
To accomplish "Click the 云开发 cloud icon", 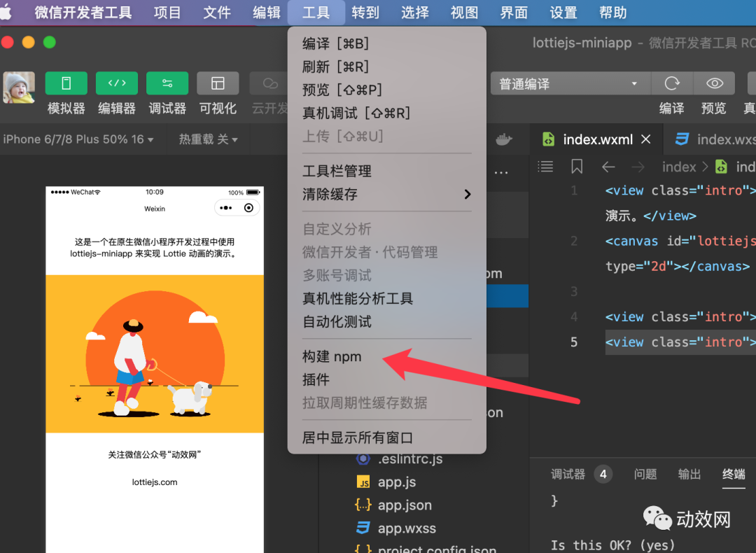I will click(x=270, y=83).
